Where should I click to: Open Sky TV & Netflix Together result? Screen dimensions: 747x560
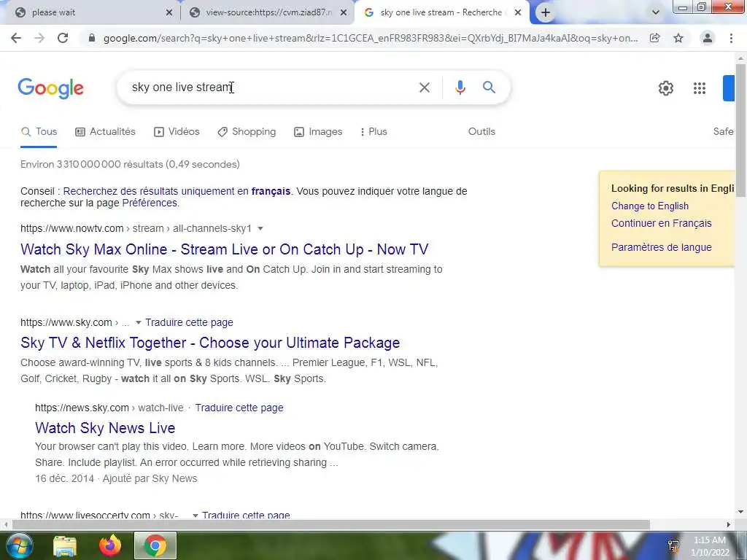pos(210,343)
